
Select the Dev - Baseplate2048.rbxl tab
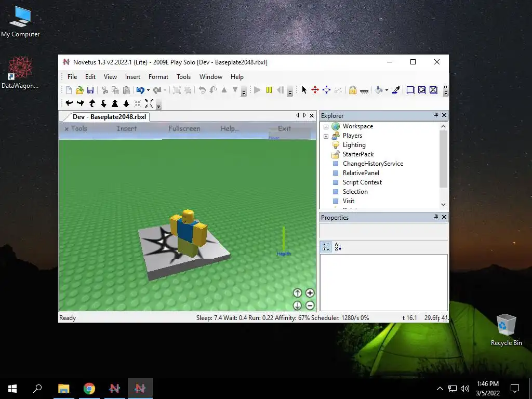coord(109,117)
